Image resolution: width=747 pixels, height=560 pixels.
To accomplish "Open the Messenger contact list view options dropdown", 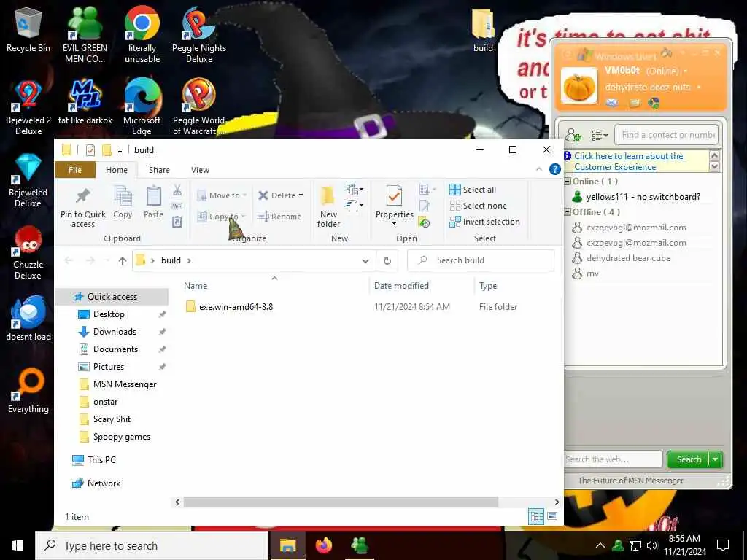I will [600, 136].
